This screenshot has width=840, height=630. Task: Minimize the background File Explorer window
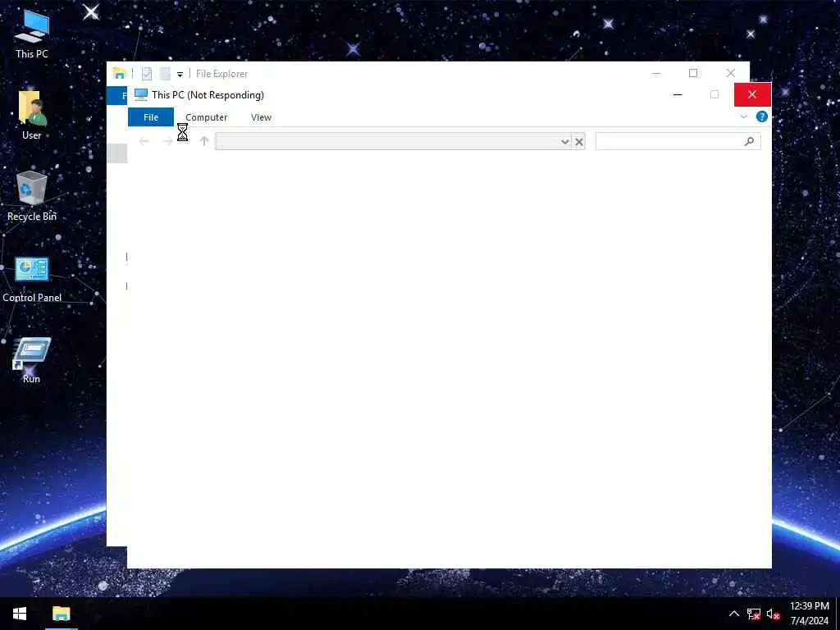[x=656, y=73]
